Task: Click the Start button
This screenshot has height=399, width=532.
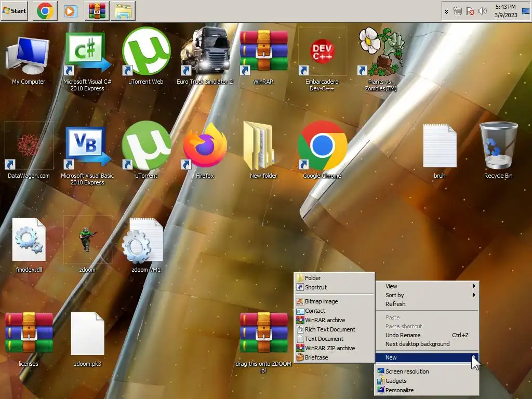Action: 14,10
